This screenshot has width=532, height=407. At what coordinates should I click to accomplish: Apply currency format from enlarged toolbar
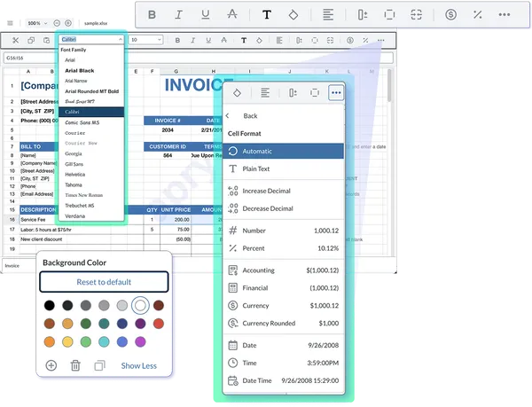tap(450, 14)
